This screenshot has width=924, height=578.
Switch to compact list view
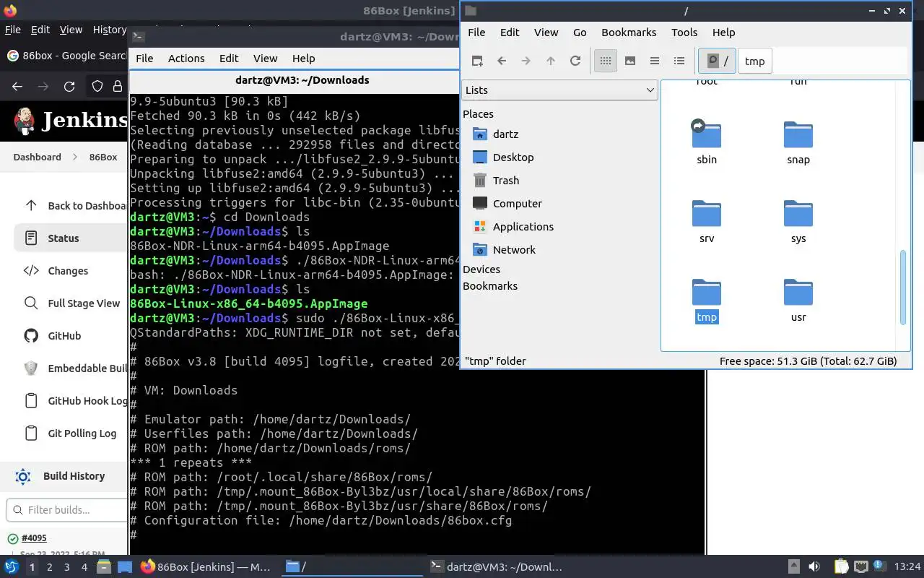tap(655, 61)
